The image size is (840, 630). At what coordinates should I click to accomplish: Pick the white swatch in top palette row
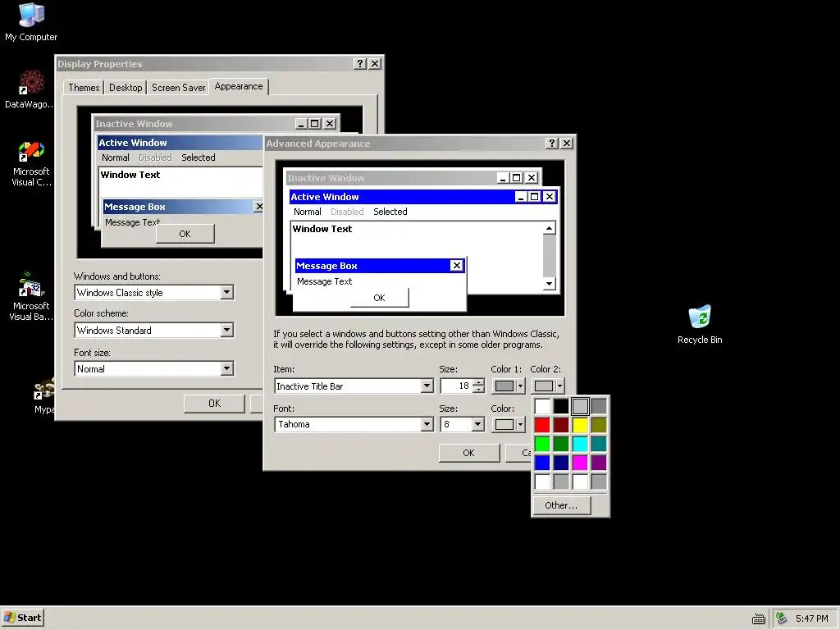click(x=542, y=406)
